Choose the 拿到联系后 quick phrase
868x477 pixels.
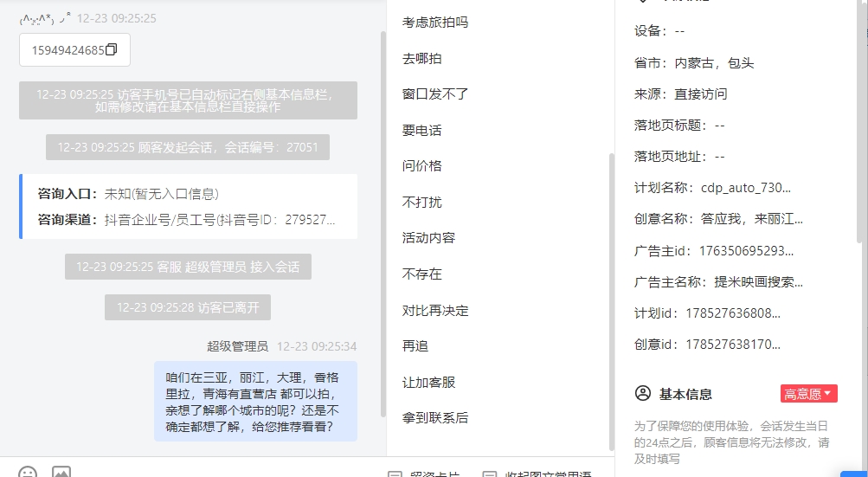pyautogui.click(x=435, y=418)
